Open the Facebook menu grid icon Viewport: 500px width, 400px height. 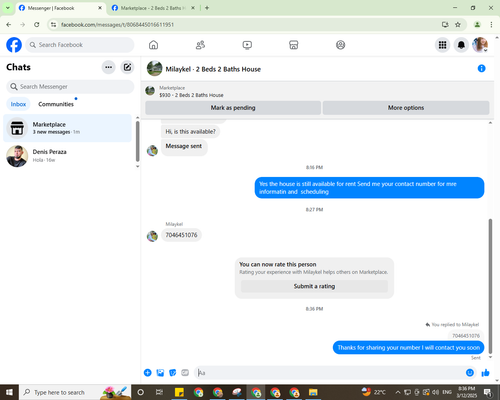[x=442, y=45]
